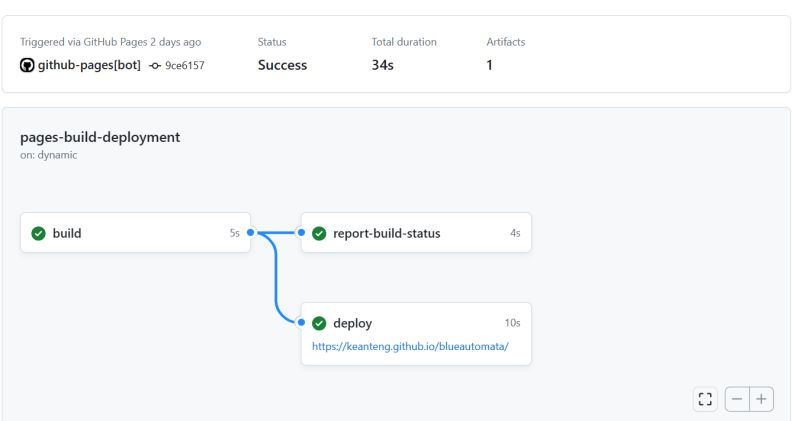The image size is (800, 421).
Task: Click the green check on report-build-status job
Action: [x=319, y=233]
